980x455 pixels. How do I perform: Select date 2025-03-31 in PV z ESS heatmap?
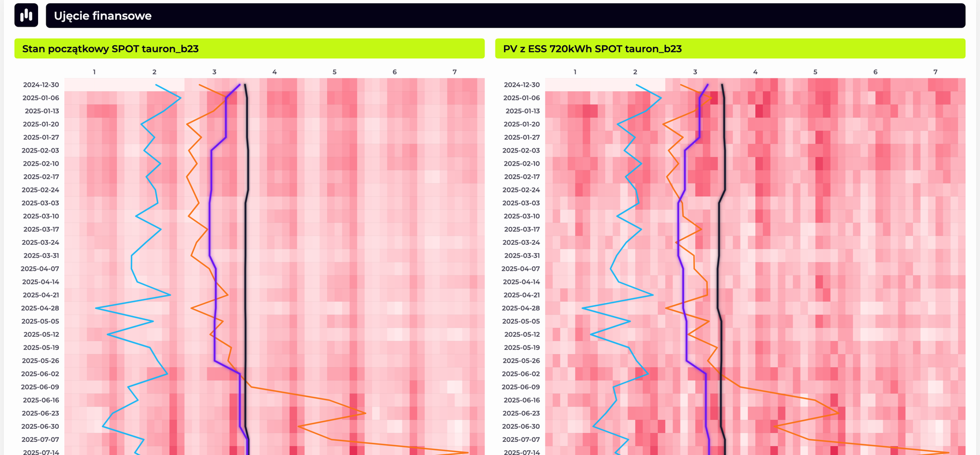coord(522,256)
